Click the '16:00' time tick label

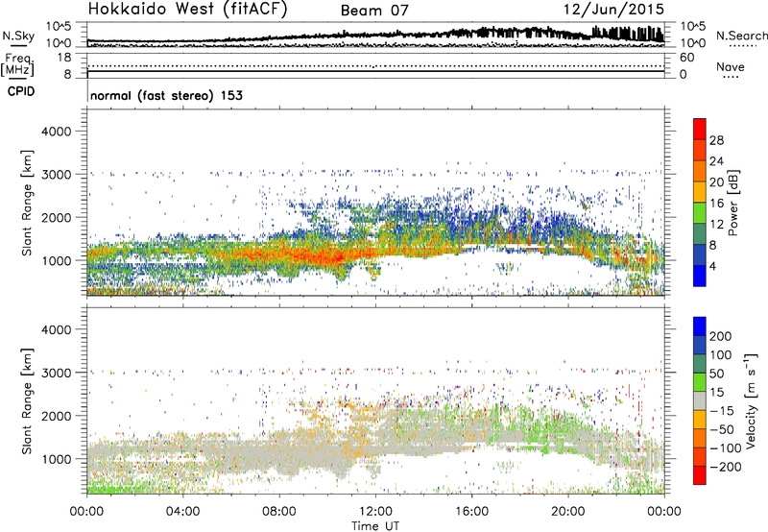point(471,512)
